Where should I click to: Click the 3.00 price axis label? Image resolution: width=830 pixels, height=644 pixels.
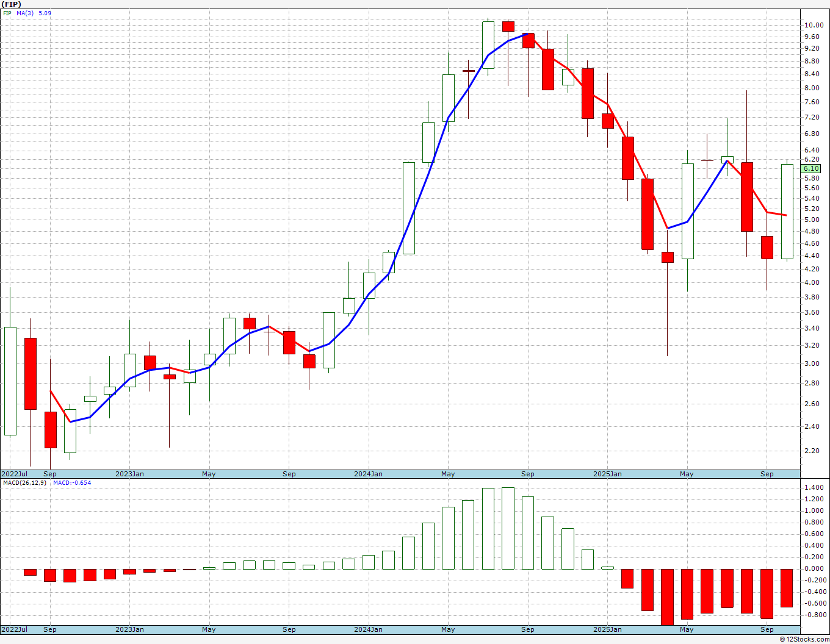(x=812, y=363)
